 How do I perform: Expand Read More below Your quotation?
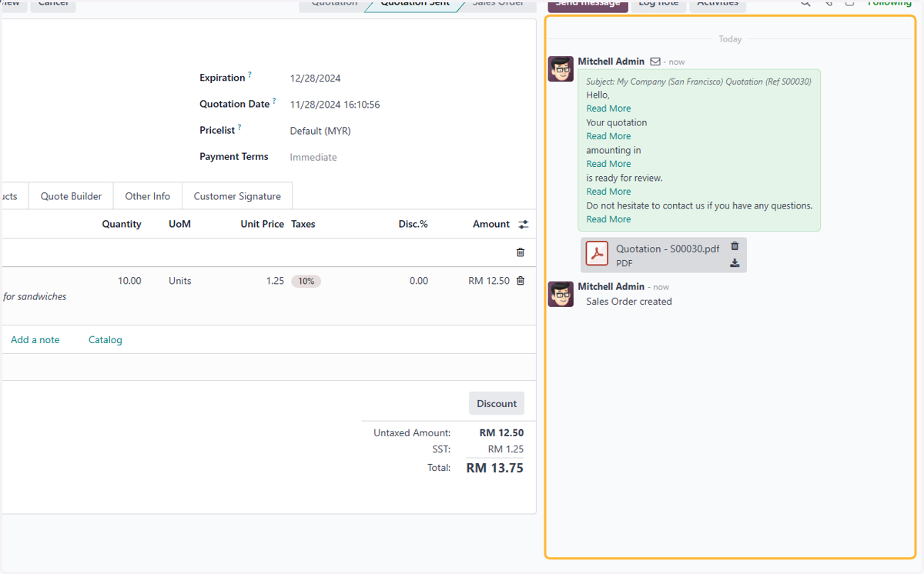click(608, 136)
